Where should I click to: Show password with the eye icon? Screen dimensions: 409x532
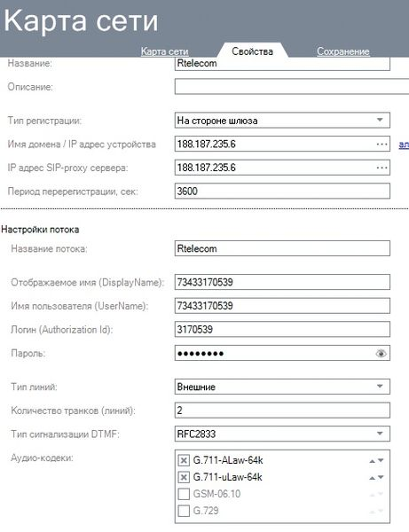(381, 353)
